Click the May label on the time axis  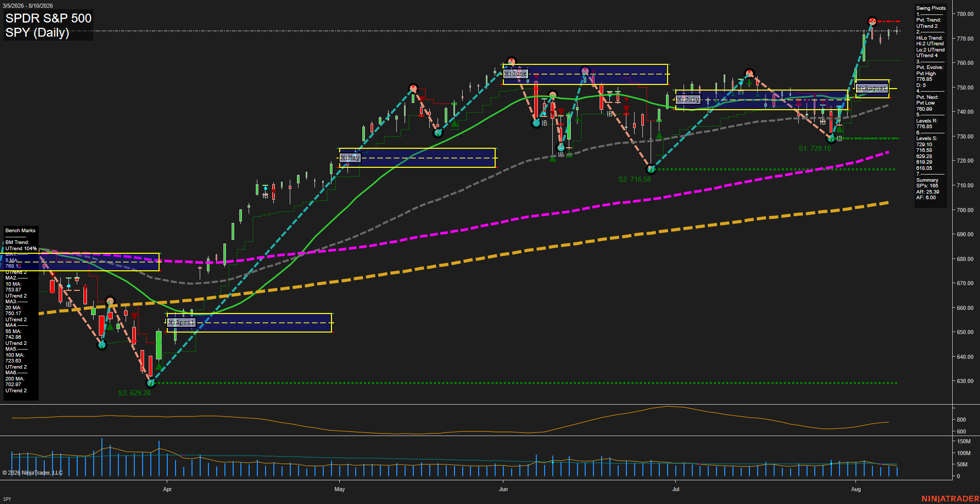(340, 489)
